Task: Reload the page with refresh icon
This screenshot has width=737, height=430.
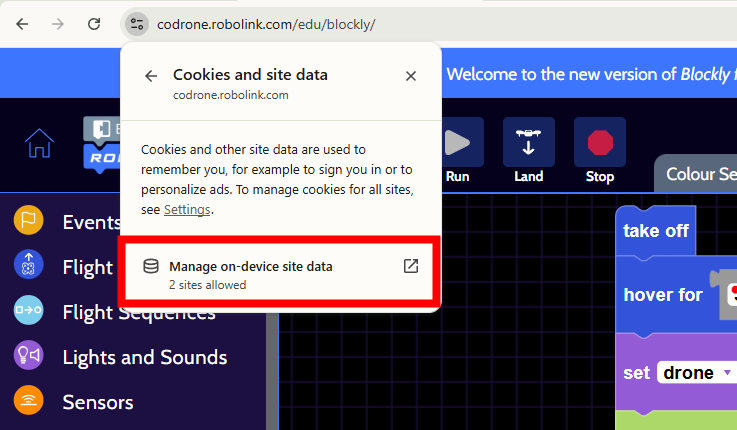Action: 94,24
